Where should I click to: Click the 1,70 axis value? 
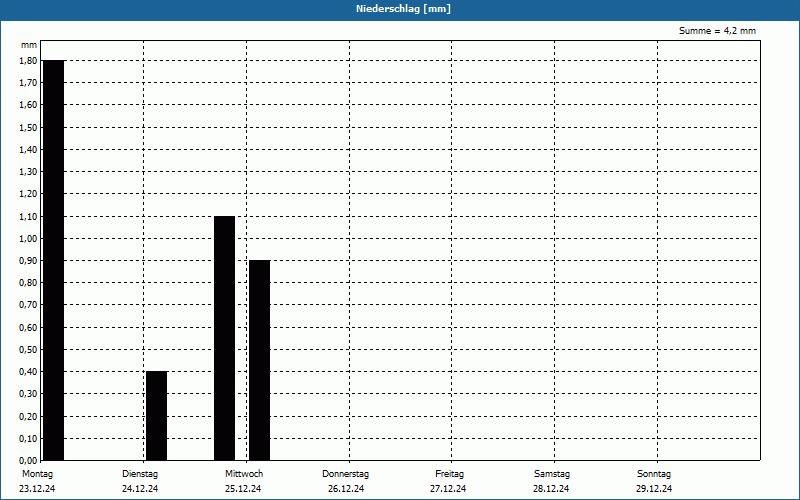click(28, 82)
